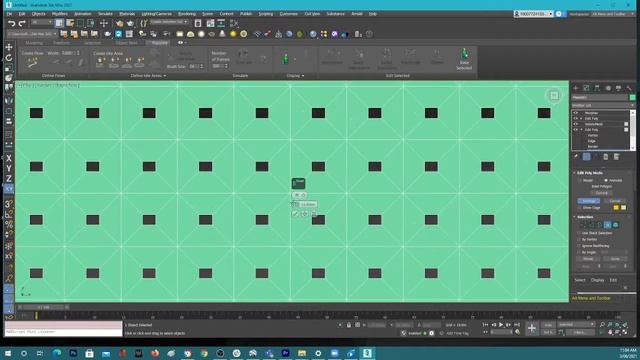Click the Undo arrow in the main toolbar
The width and height of the screenshot is (640, 360).
click(x=12, y=23)
